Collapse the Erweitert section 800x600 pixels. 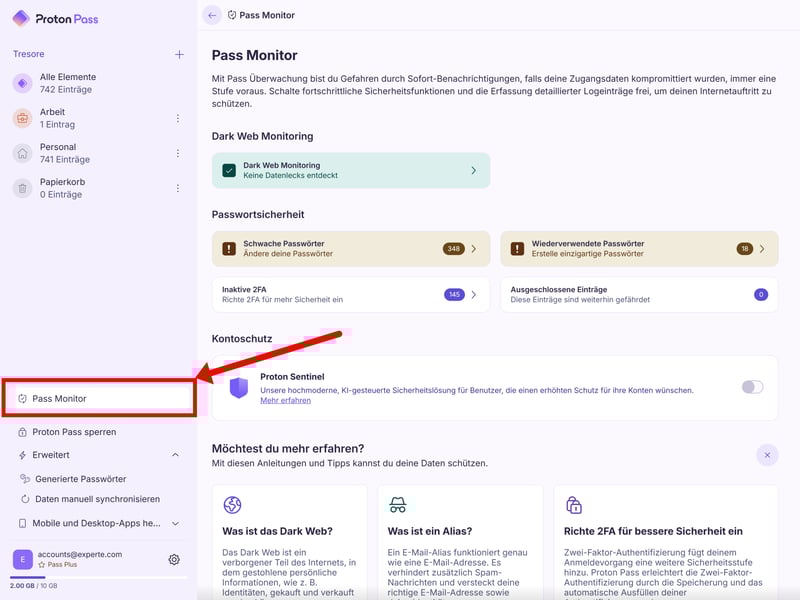(176, 455)
